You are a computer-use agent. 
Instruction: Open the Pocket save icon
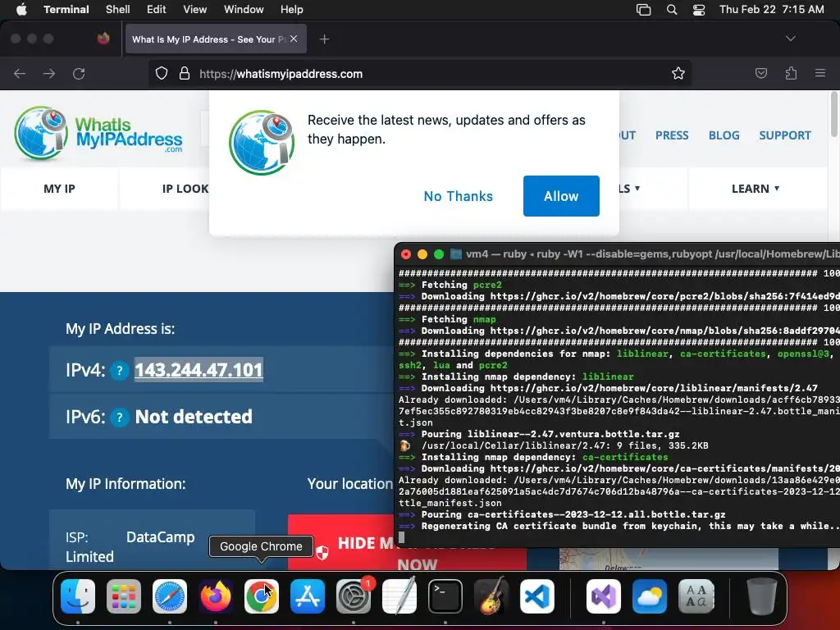coord(760,73)
